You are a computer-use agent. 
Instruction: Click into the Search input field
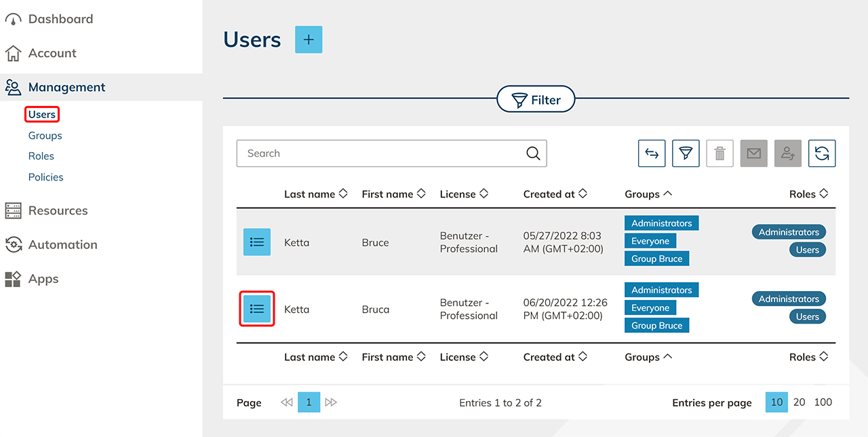[380, 153]
